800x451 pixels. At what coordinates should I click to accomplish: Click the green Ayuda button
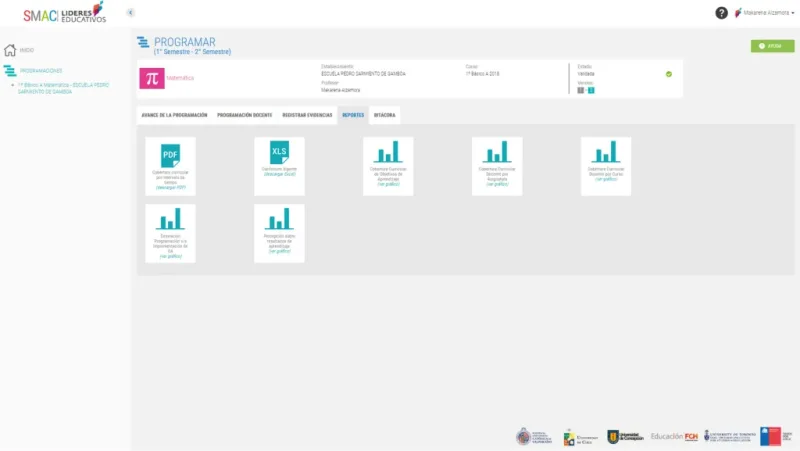tap(772, 46)
